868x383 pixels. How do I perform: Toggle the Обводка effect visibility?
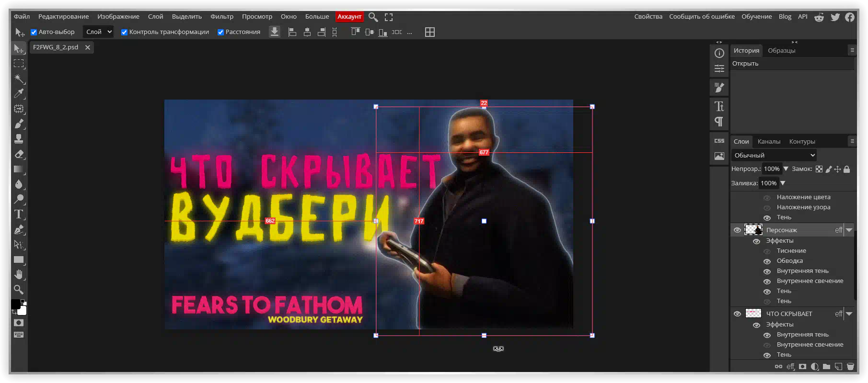[767, 261]
